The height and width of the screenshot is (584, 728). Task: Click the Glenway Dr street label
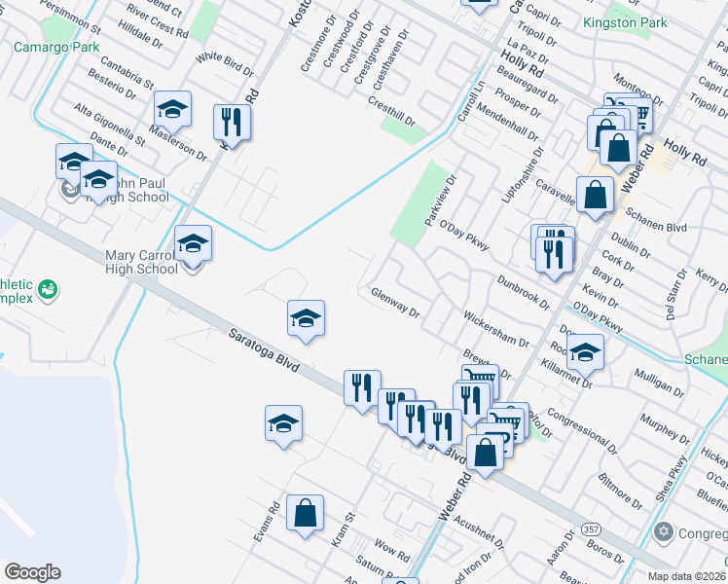(395, 303)
